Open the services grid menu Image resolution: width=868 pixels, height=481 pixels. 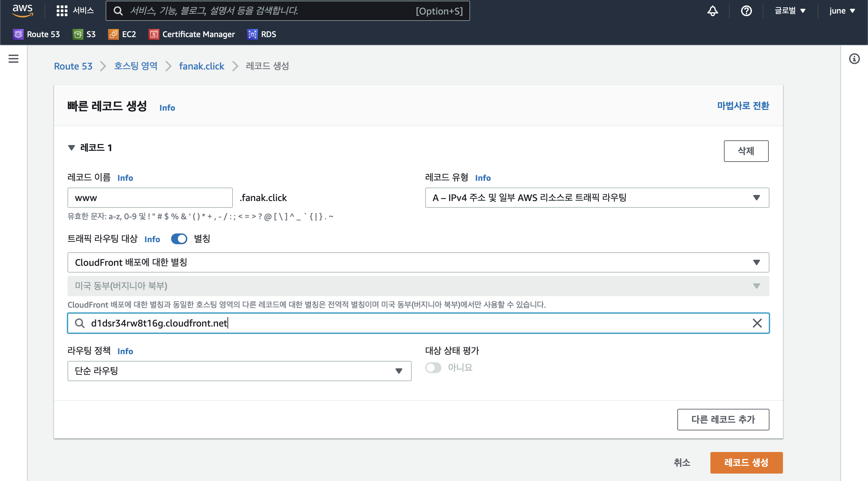point(75,10)
